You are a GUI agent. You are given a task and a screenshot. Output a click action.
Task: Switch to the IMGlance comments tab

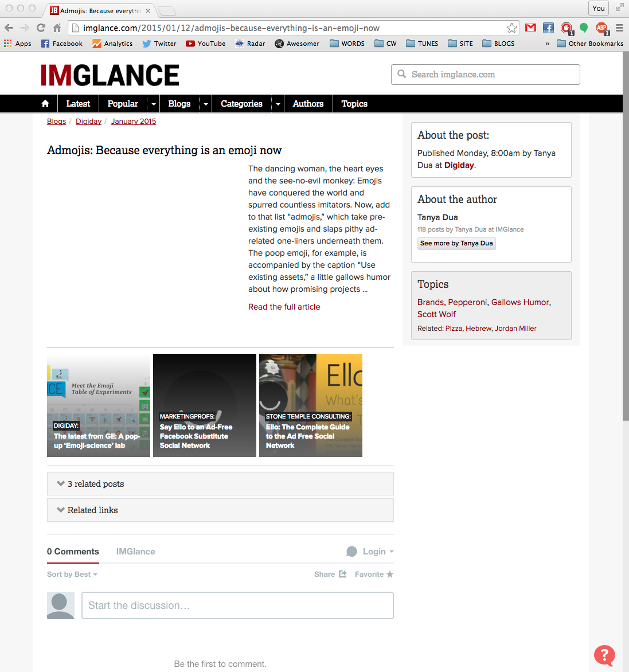tap(135, 552)
